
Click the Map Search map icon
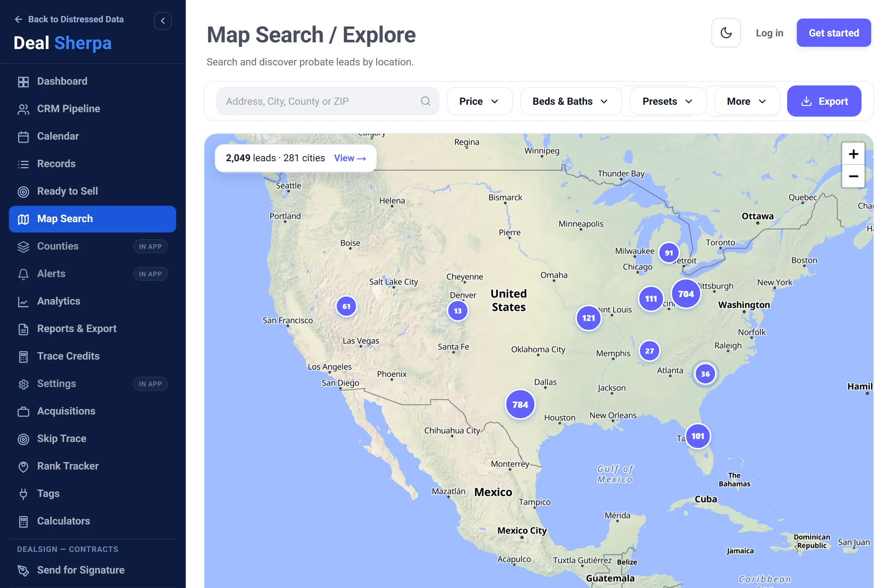(23, 219)
